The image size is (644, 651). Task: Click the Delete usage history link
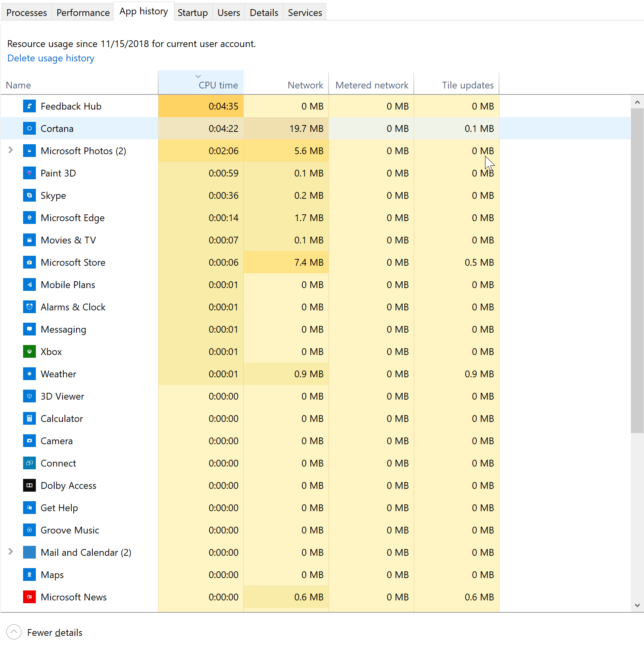coord(51,58)
